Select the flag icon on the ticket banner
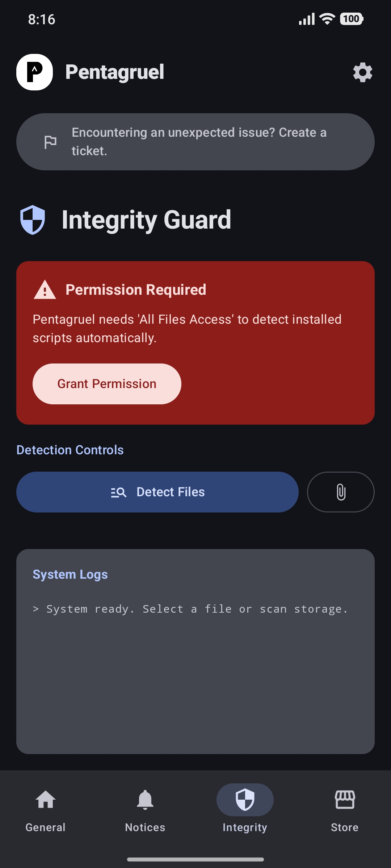Image resolution: width=391 pixels, height=868 pixels. pyautogui.click(x=50, y=142)
